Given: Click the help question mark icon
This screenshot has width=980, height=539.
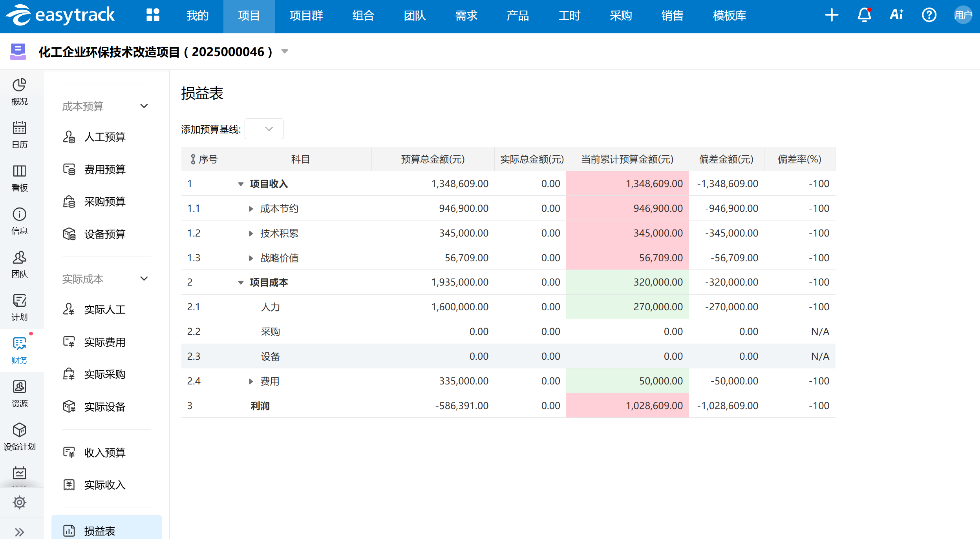Looking at the screenshot, I should [x=929, y=15].
